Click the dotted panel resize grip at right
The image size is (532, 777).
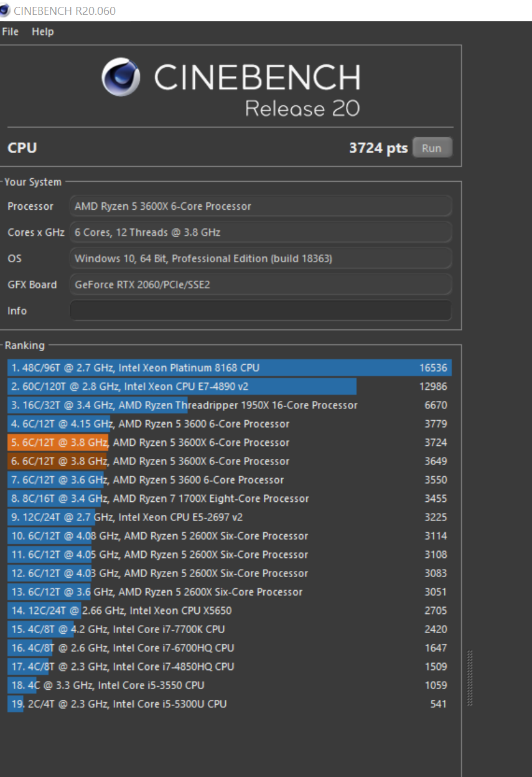pyautogui.click(x=470, y=679)
